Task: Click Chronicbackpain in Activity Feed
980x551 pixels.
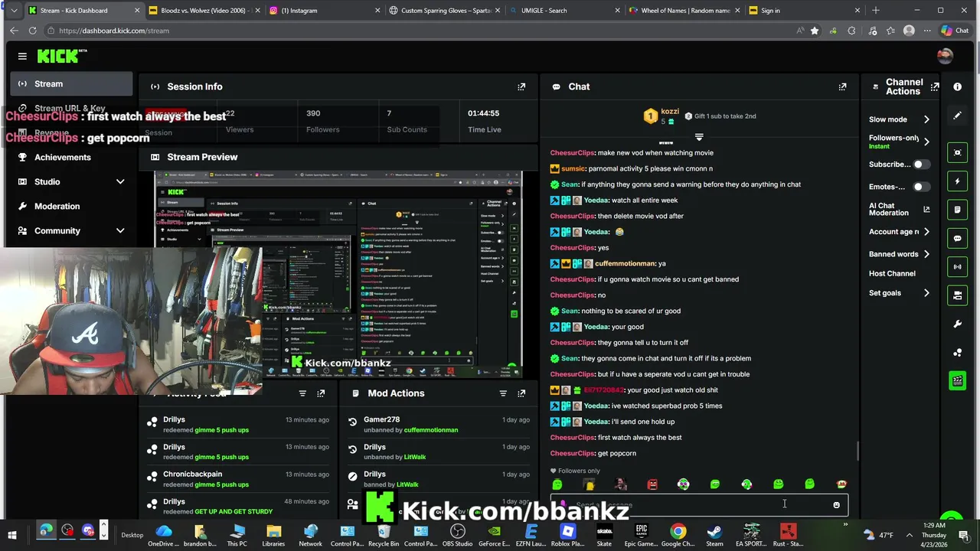Action: pyautogui.click(x=192, y=474)
